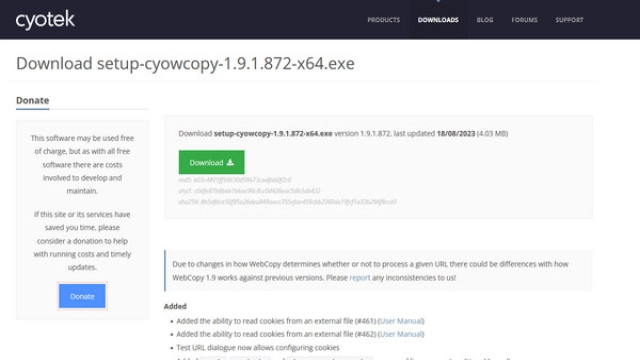This screenshot has width=640, height=360.
Task: Click the date 18/08/2023
Action: [x=456, y=133]
